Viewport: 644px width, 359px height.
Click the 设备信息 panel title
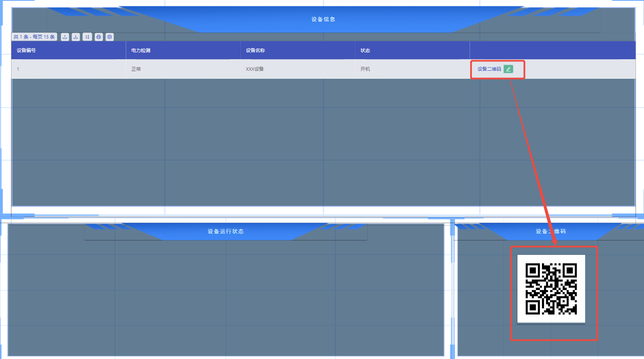point(323,19)
